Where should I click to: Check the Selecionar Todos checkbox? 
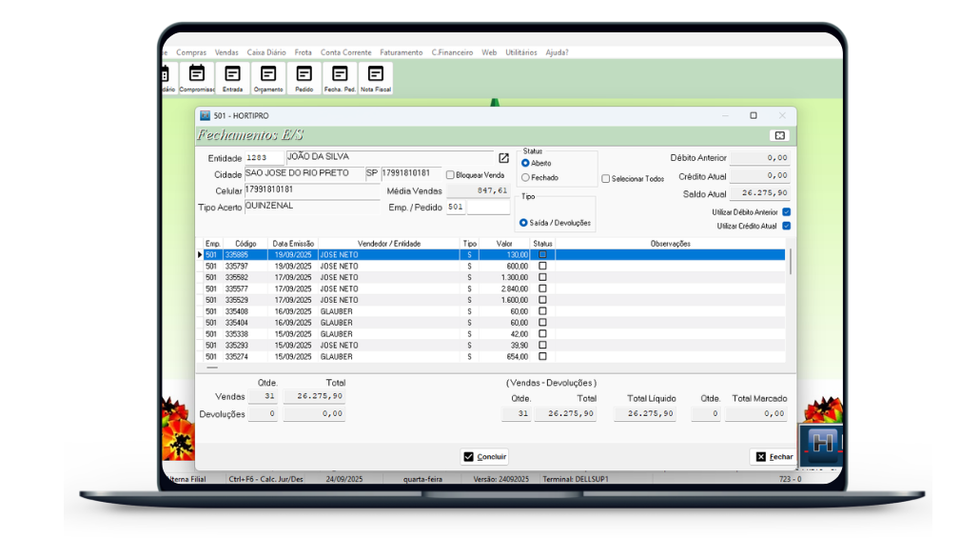[x=606, y=179]
